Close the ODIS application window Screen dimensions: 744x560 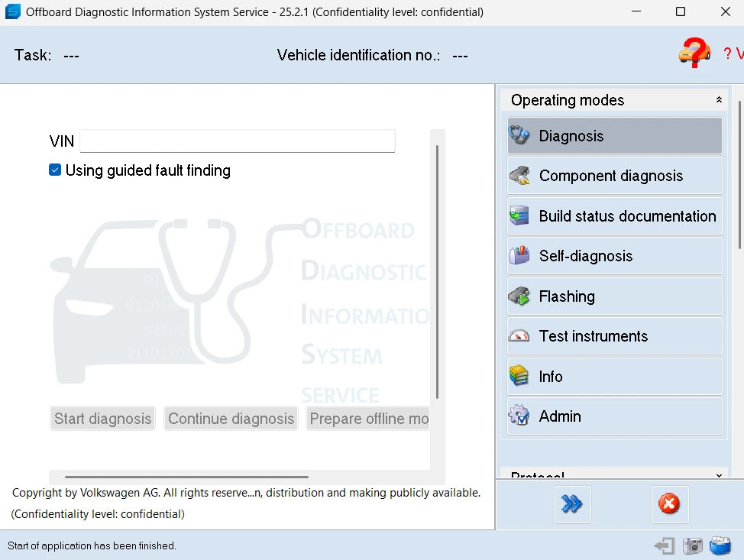[x=726, y=11]
